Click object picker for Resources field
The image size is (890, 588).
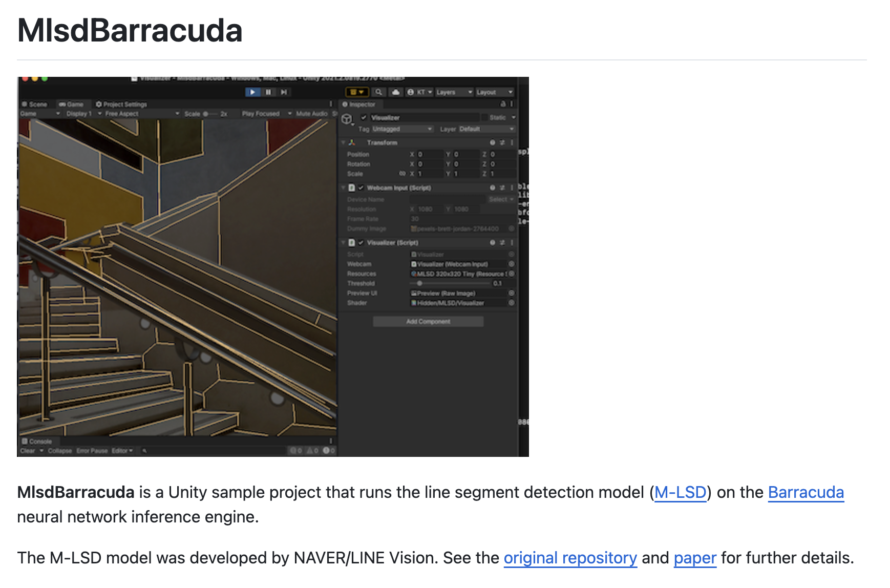(x=511, y=274)
